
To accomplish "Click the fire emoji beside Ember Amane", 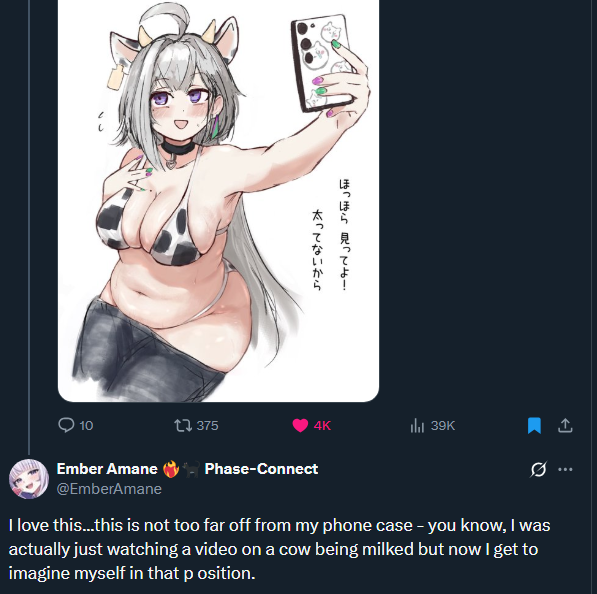I will point(171,469).
